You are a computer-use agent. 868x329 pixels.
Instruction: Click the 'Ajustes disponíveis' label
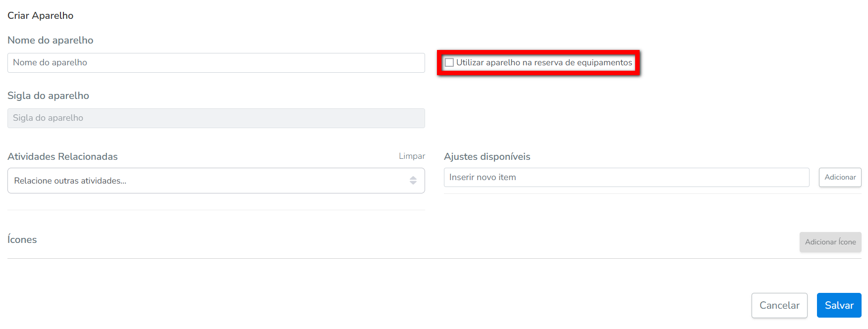click(487, 156)
